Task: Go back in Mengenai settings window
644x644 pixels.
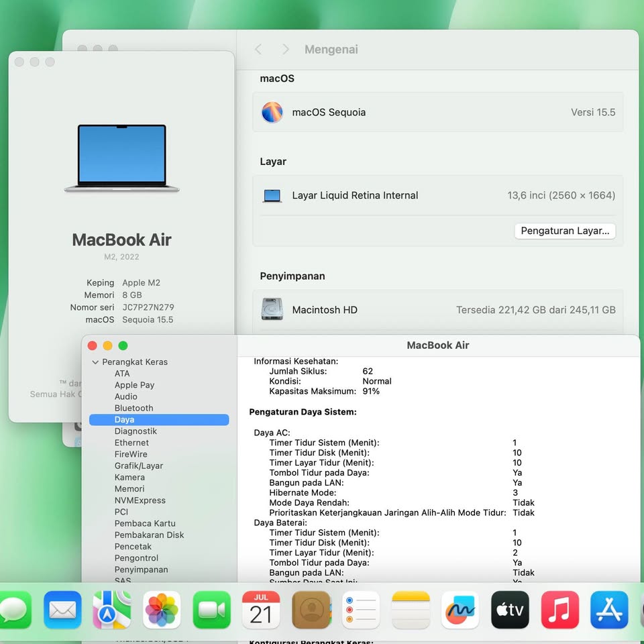Action: pos(258,49)
